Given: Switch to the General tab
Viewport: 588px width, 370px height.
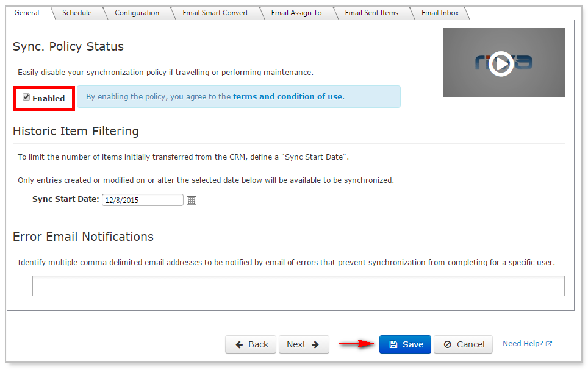Looking at the screenshot, I should click(x=27, y=13).
